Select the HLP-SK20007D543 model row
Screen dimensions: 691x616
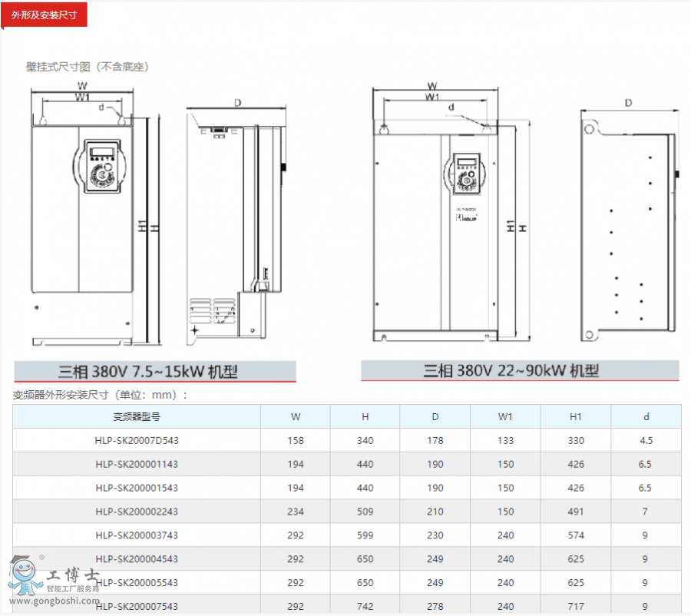137,440
